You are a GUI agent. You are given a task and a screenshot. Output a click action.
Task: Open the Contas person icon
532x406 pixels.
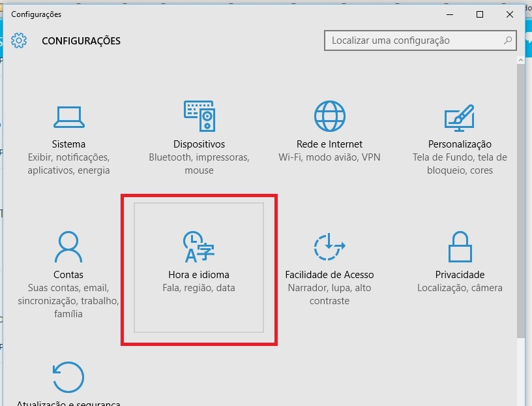click(x=68, y=247)
